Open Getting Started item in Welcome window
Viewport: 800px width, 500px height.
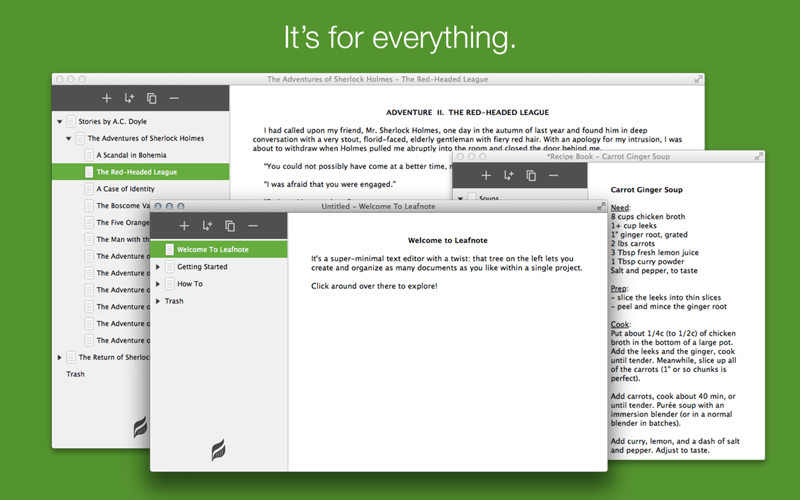202,266
